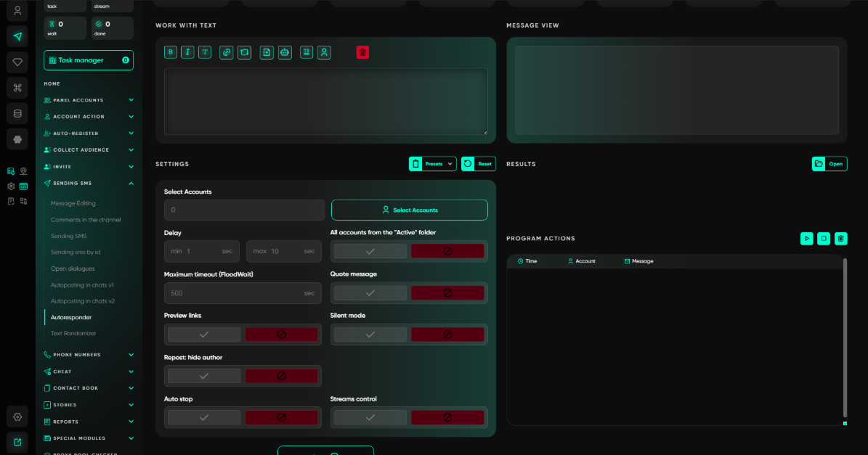
Task: Turn on Silent mode
Action: pyautogui.click(x=370, y=335)
